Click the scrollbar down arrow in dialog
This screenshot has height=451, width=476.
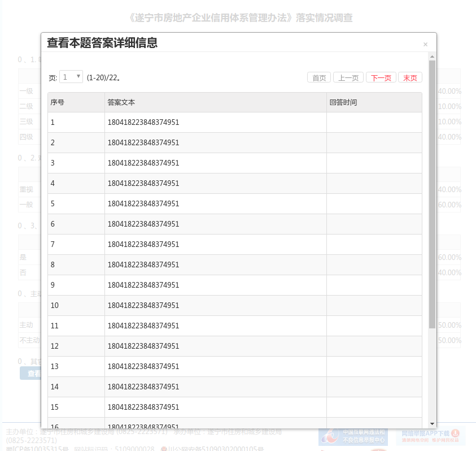point(432,424)
